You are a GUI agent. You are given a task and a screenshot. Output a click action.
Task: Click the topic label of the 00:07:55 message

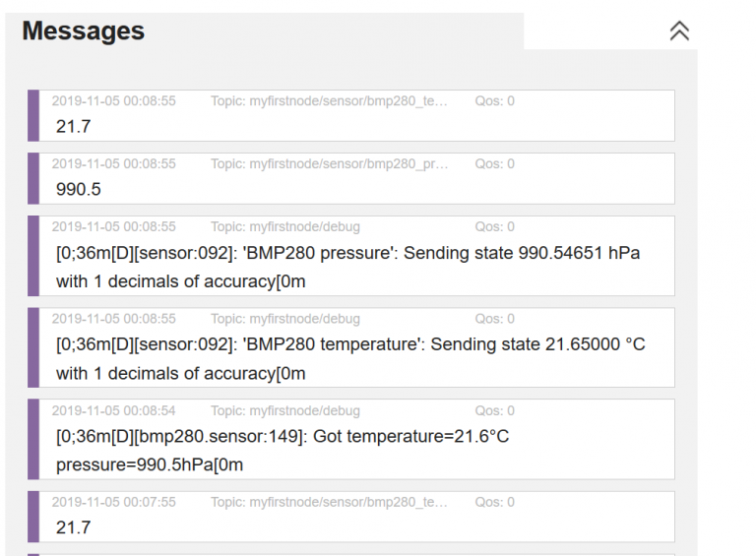pos(329,502)
